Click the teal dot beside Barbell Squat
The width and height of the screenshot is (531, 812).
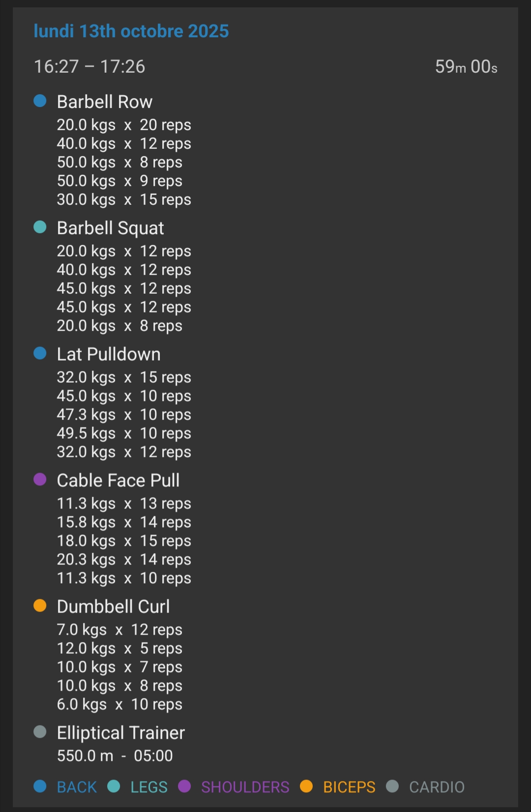40,227
